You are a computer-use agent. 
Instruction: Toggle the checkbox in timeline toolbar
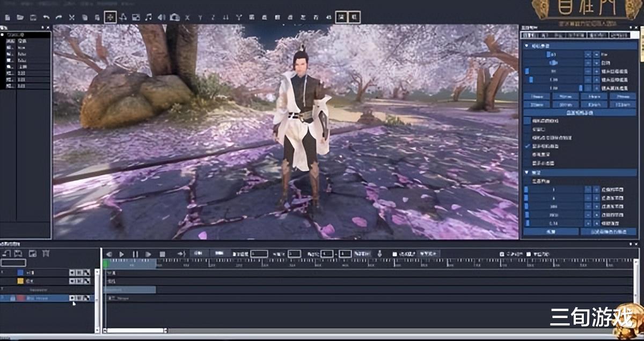coord(394,254)
